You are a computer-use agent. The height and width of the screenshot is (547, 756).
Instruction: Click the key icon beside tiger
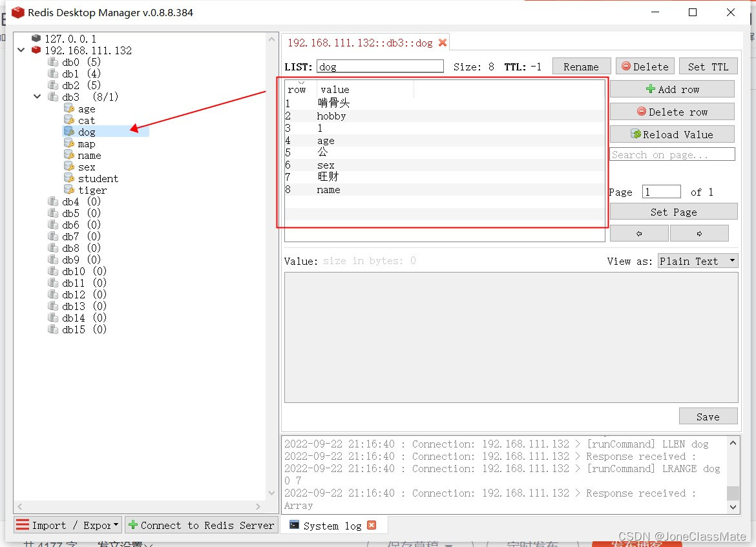(x=69, y=189)
